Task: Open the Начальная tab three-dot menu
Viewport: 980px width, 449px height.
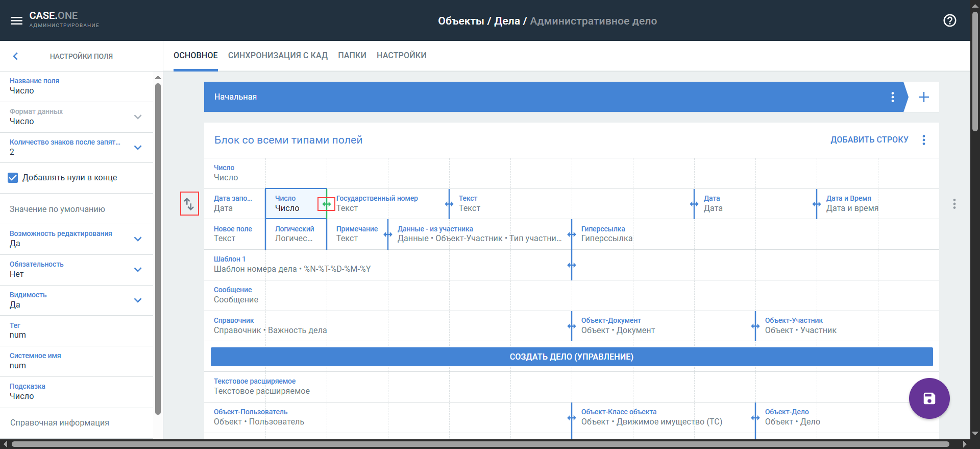Action: [892, 97]
